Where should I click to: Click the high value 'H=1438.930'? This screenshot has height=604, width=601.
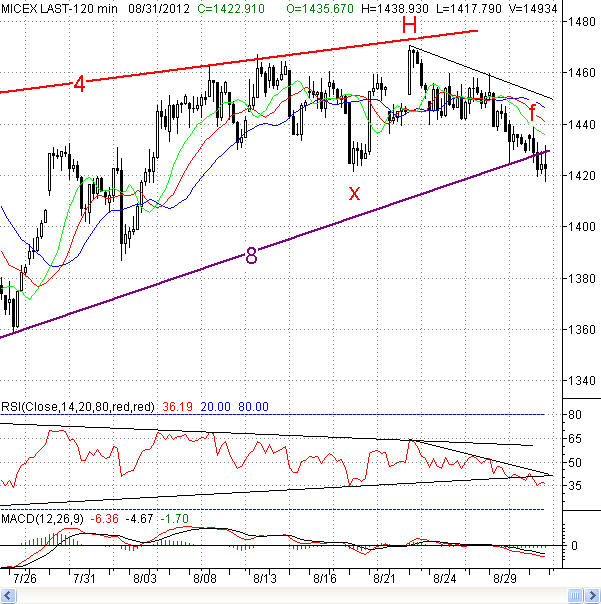(395, 8)
